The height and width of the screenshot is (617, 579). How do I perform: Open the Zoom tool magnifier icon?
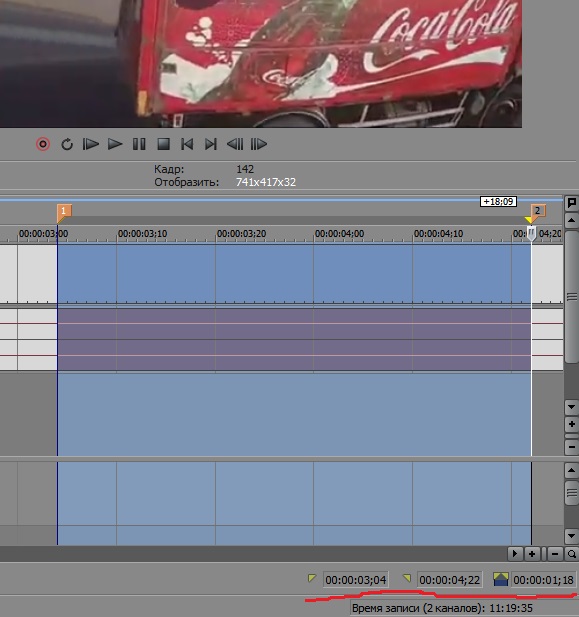pyautogui.click(x=572, y=554)
